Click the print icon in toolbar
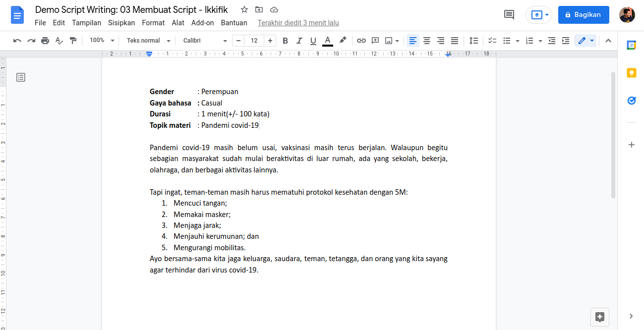 click(x=45, y=41)
